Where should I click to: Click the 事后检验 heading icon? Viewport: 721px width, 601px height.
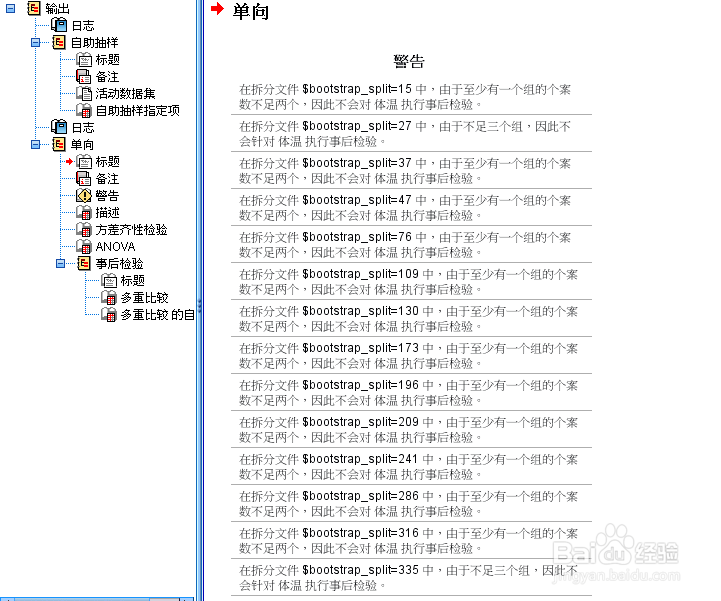[x=84, y=263]
